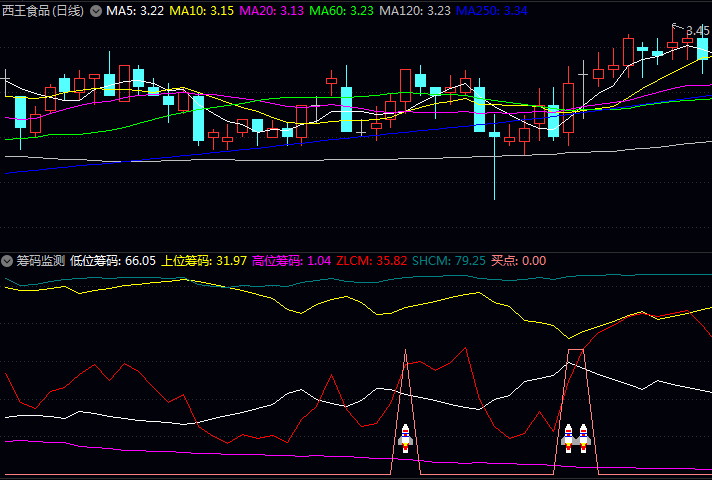Select the MA5 moving average label

point(135,11)
